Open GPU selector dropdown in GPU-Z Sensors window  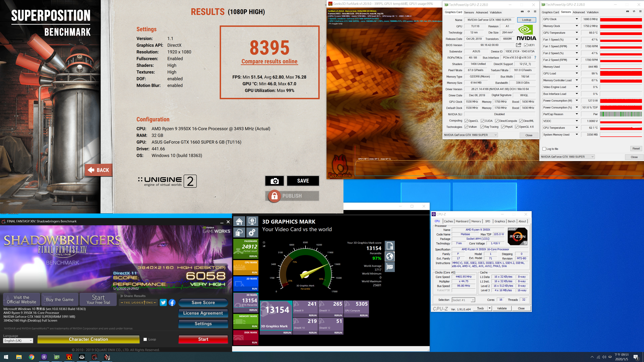point(568,157)
